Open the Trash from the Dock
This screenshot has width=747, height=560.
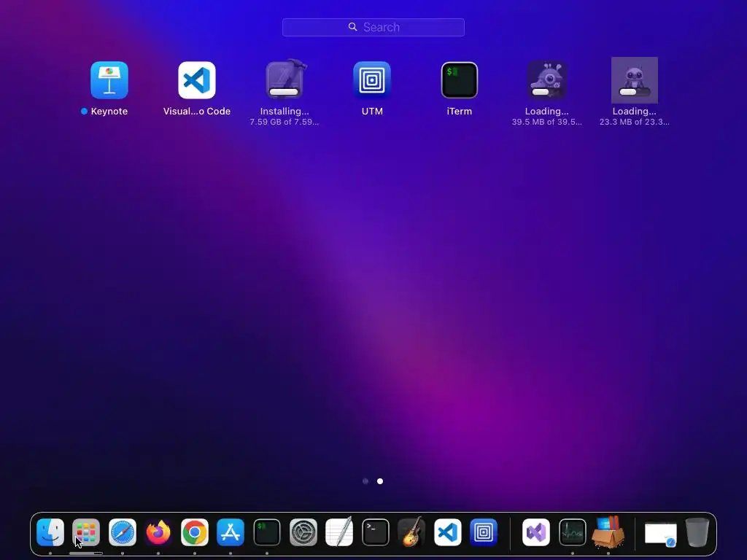click(697, 532)
